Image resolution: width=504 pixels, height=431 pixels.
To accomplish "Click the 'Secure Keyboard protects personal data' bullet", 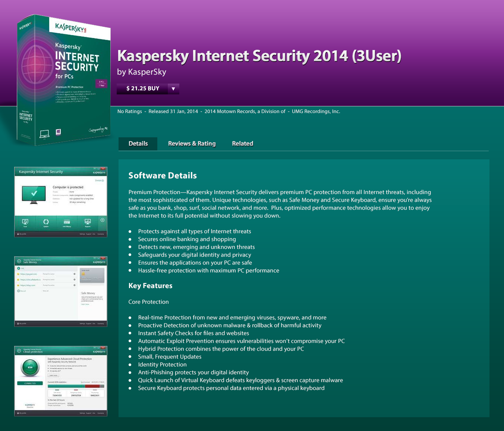I will coord(231,388).
